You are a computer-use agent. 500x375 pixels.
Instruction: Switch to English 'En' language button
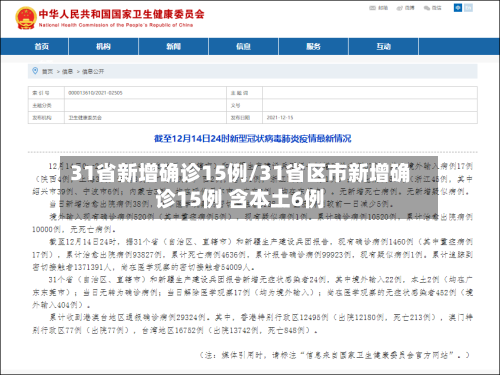point(468,7)
